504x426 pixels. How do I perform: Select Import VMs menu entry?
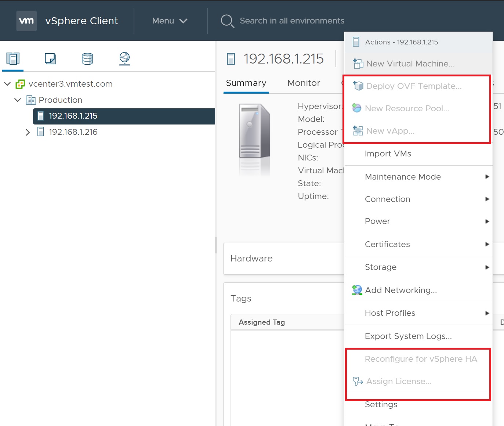tap(418, 154)
